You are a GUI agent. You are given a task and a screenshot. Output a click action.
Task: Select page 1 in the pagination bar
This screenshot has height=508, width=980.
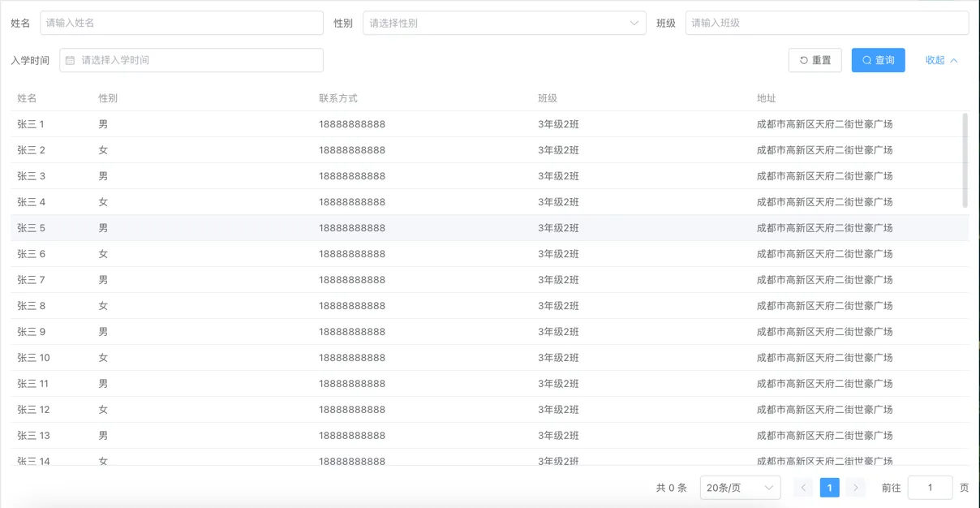tap(829, 487)
